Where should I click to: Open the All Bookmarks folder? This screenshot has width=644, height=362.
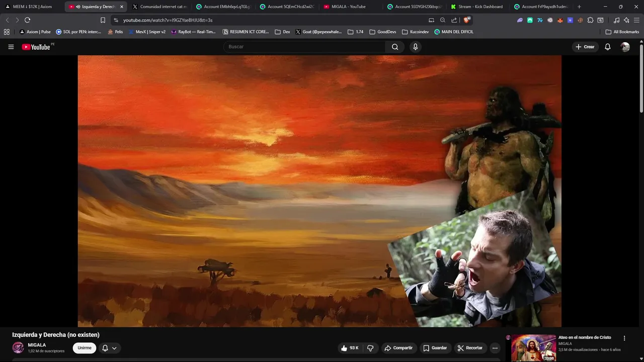pos(622,32)
